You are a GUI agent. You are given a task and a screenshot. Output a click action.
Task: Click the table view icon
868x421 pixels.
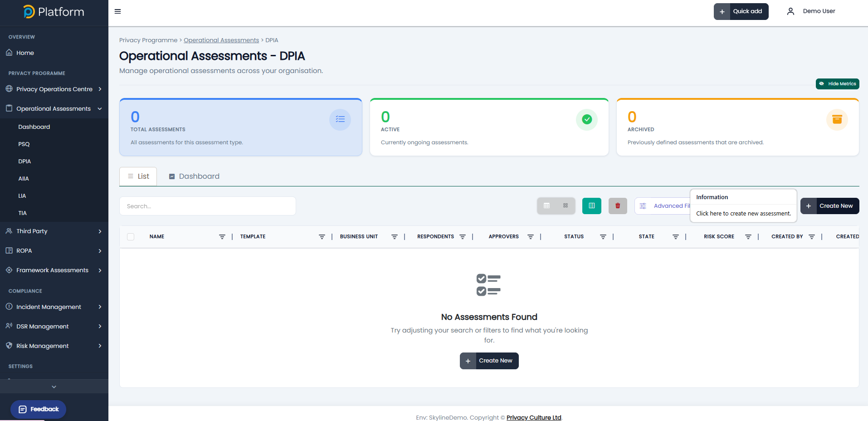click(546, 206)
